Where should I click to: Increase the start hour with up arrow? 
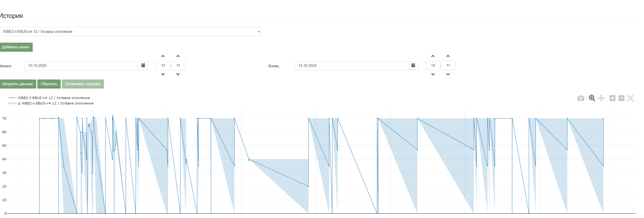tap(163, 56)
